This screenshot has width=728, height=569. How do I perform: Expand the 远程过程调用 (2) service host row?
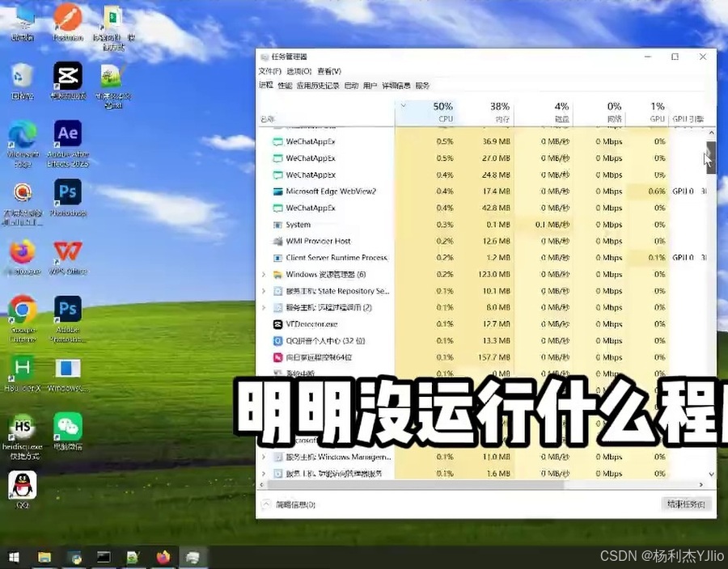[x=264, y=307]
